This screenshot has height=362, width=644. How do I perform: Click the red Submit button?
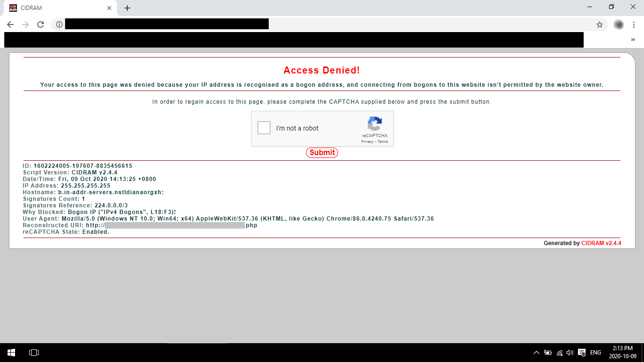(322, 152)
